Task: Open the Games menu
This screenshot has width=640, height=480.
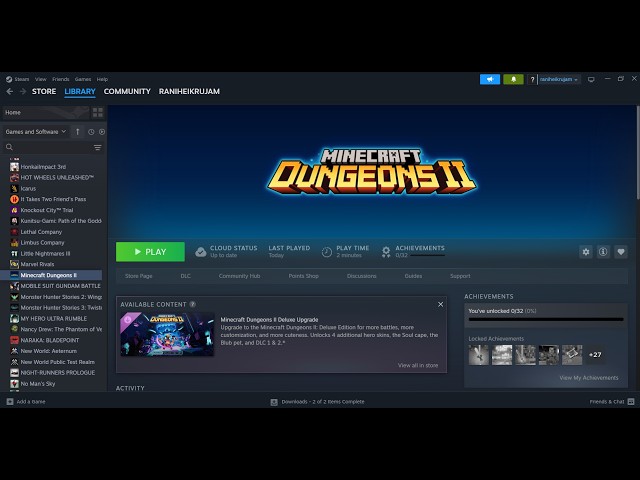Action: point(83,79)
